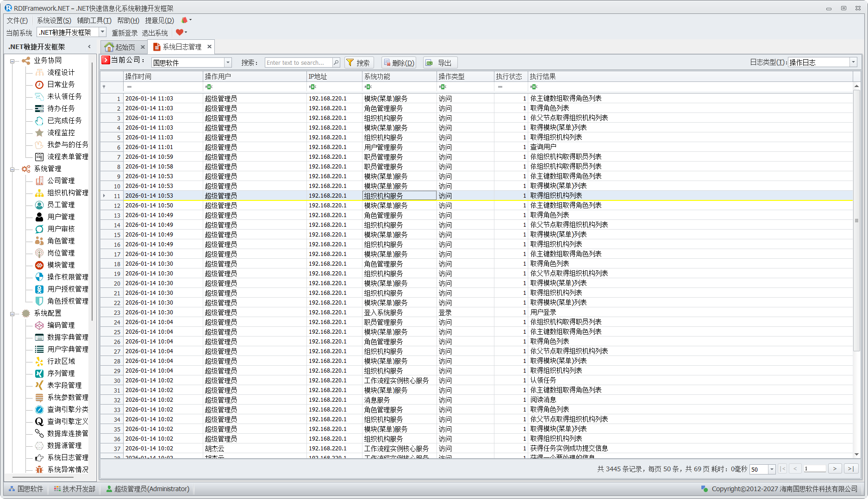Viewport: 868px width, 499px height.
Task: Open the 日志类型 dropdown
Action: point(853,62)
